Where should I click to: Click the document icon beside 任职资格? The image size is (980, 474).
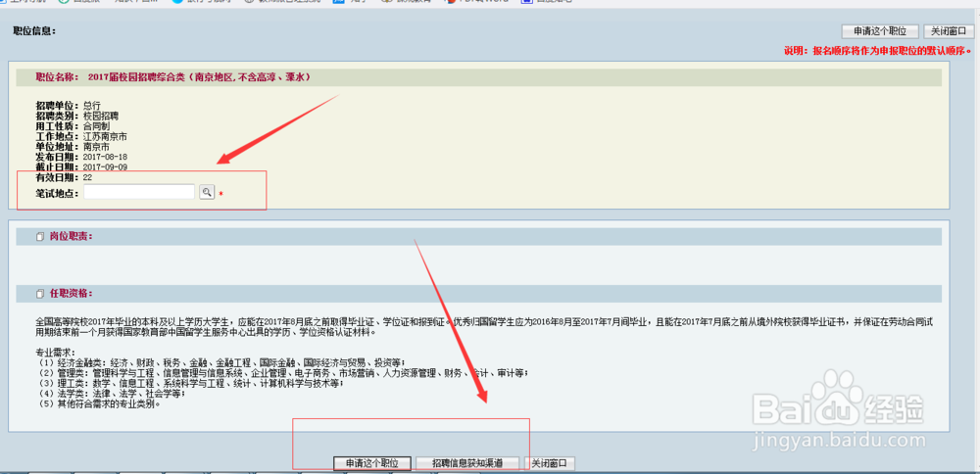[x=40, y=294]
